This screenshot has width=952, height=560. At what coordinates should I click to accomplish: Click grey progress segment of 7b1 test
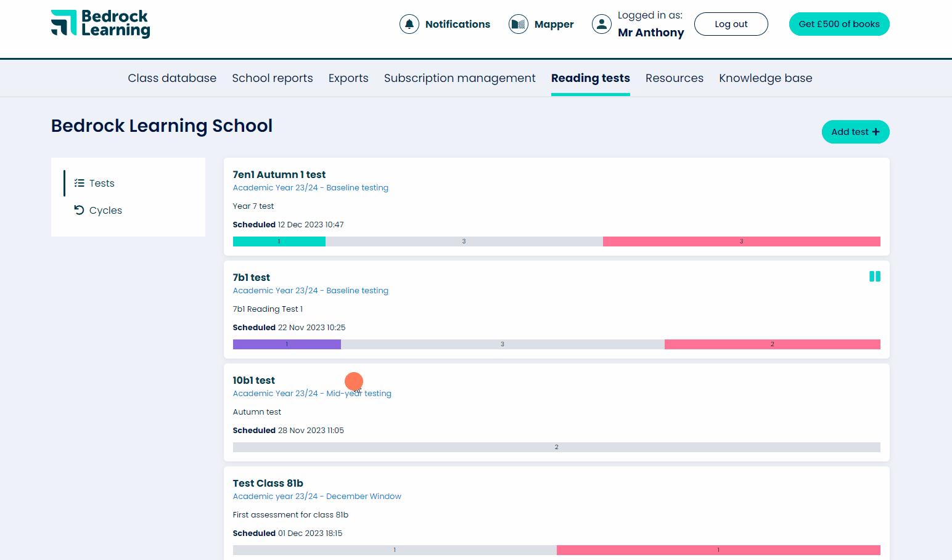(x=503, y=344)
